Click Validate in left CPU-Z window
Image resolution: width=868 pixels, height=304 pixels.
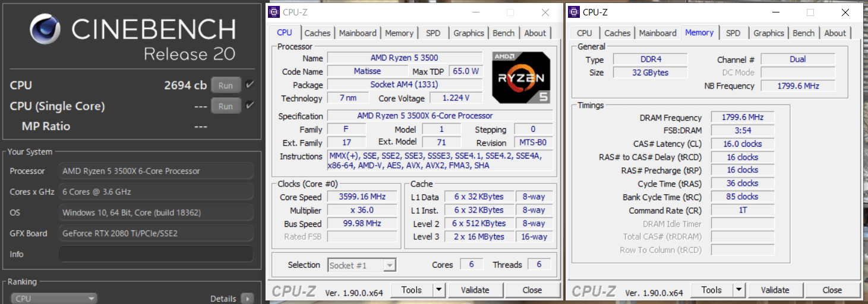pyautogui.click(x=475, y=290)
